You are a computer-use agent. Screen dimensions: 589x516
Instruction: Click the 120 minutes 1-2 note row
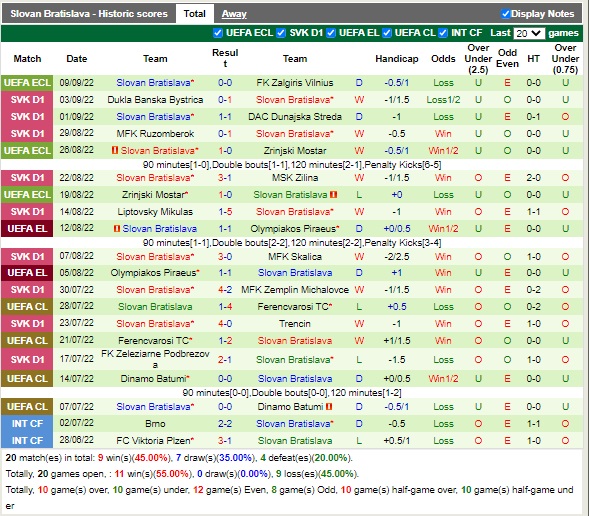coord(292,392)
